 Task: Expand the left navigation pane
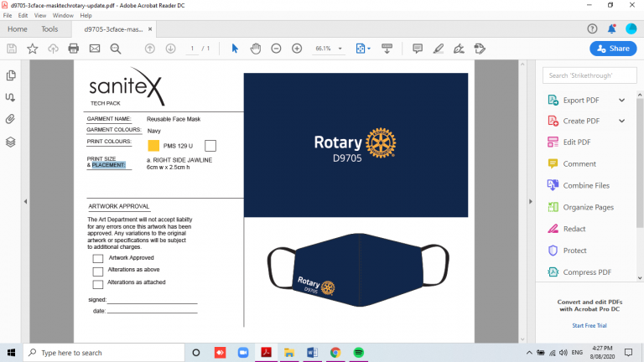coord(25,201)
